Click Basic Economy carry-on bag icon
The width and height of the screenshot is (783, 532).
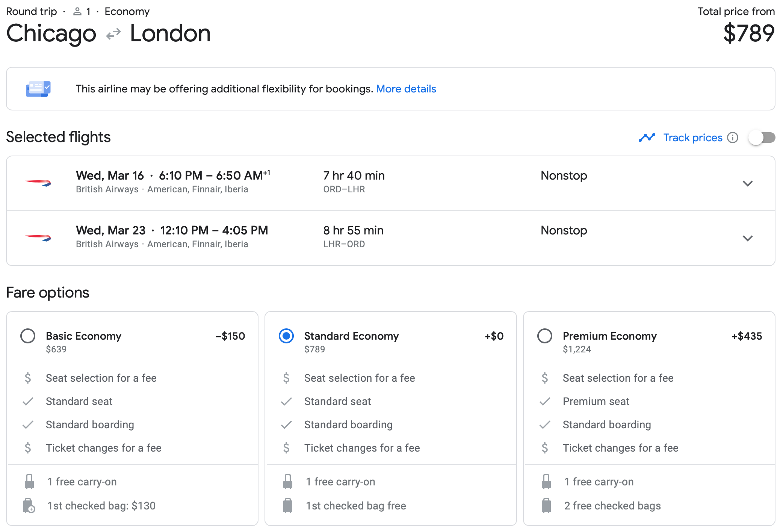click(29, 482)
